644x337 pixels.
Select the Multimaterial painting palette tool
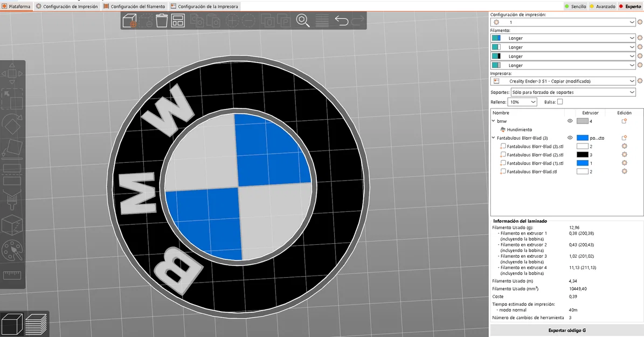pos(12,250)
